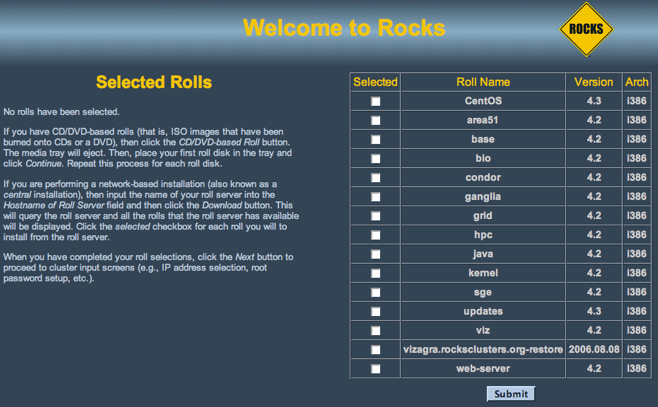Select the area51 roll checkbox
Image resolution: width=658 pixels, height=407 pixels.
(376, 120)
